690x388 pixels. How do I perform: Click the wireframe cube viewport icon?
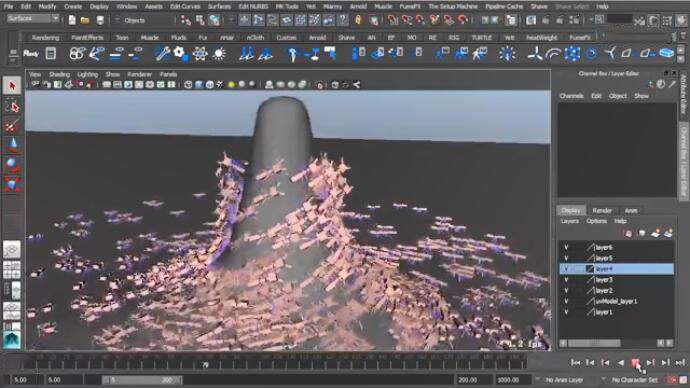pos(188,84)
